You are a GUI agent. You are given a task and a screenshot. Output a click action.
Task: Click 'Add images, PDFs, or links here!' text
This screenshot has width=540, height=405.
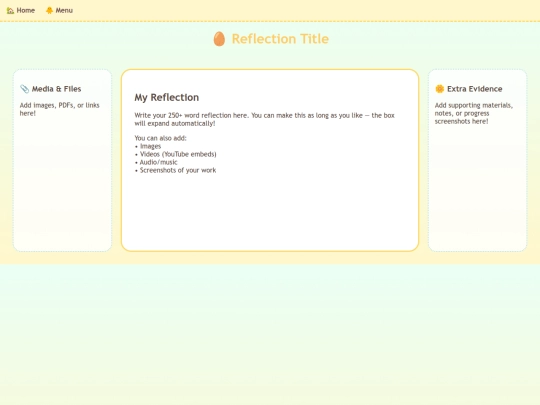[60, 109]
